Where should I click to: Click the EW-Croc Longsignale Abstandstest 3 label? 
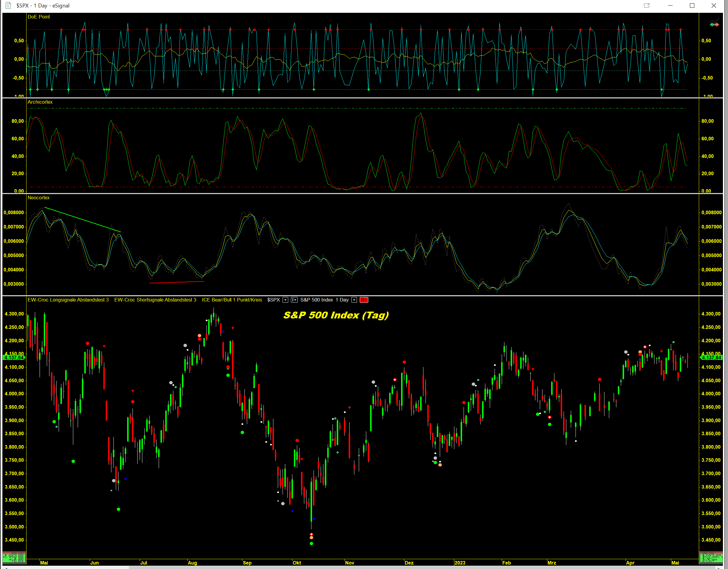[68, 300]
